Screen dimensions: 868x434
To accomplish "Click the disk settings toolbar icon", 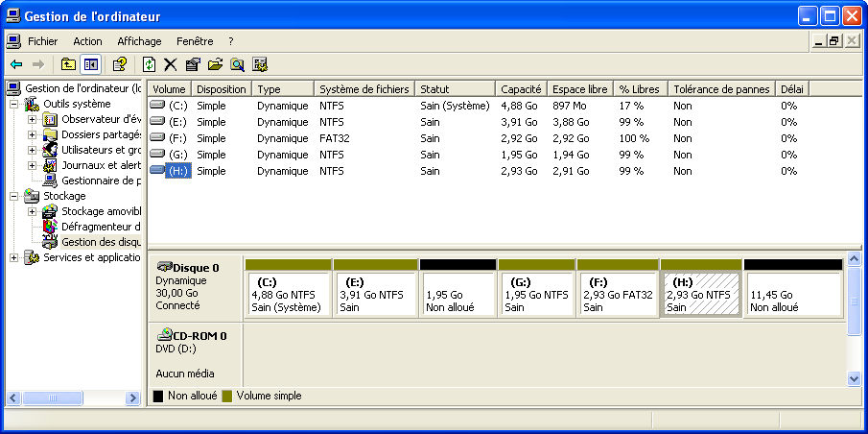I will pyautogui.click(x=260, y=65).
